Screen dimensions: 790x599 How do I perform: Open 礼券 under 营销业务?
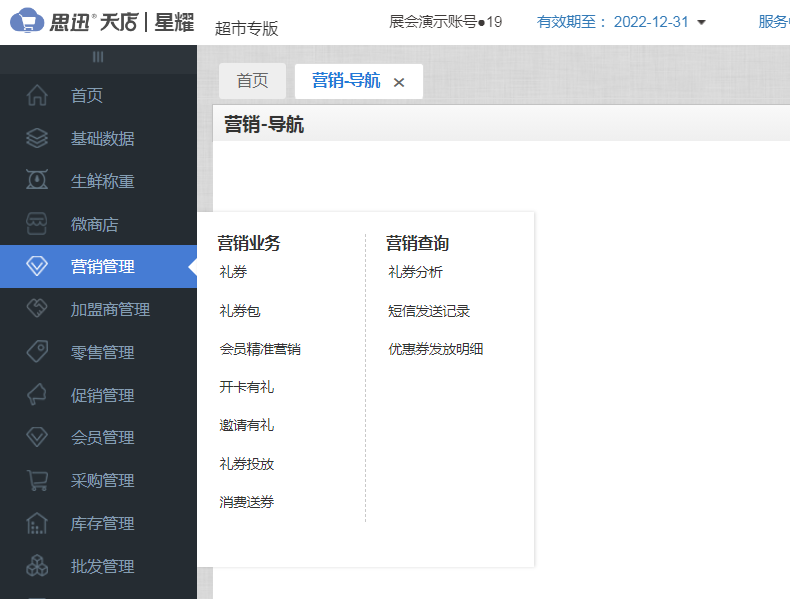coord(233,272)
